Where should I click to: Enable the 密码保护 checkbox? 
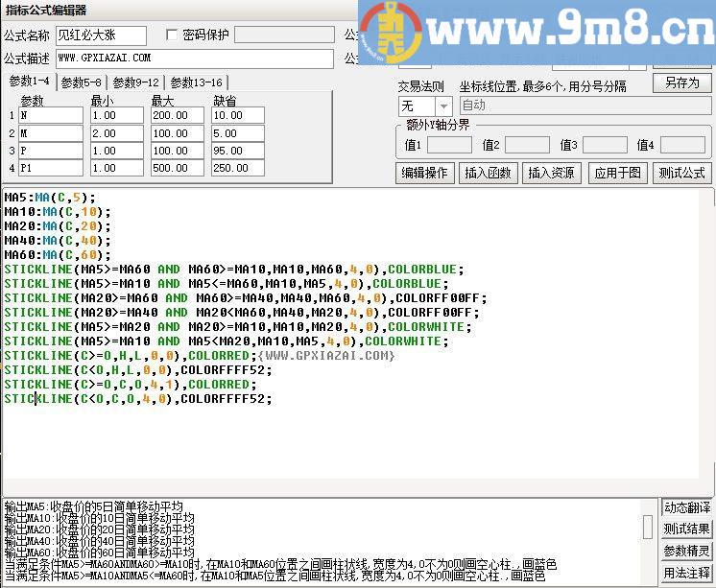tap(173, 35)
